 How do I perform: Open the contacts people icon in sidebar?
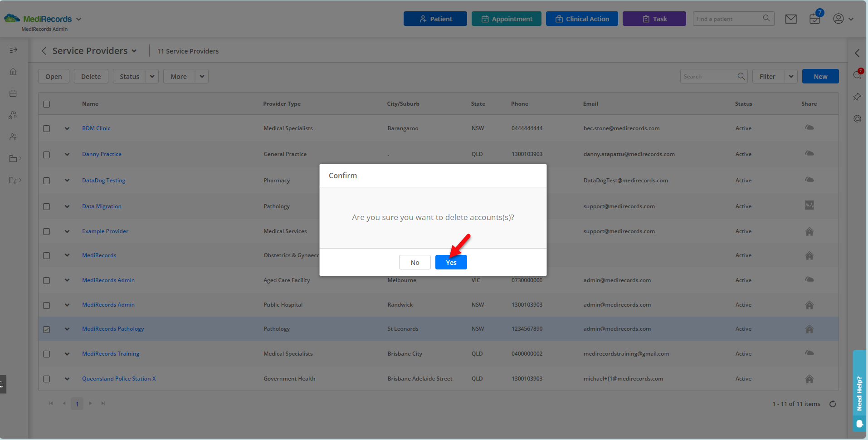pyautogui.click(x=13, y=137)
